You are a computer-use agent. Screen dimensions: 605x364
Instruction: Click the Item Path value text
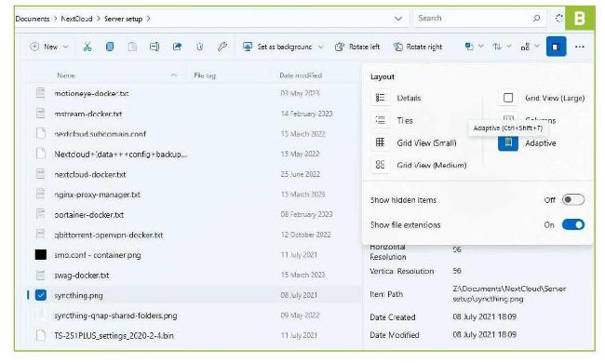click(x=509, y=294)
